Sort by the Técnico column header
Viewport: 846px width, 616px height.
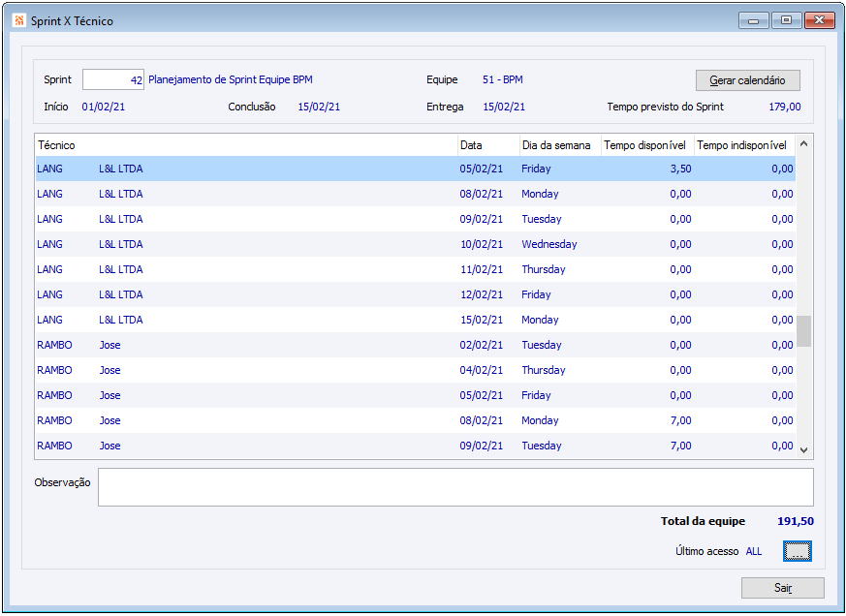tap(246, 145)
